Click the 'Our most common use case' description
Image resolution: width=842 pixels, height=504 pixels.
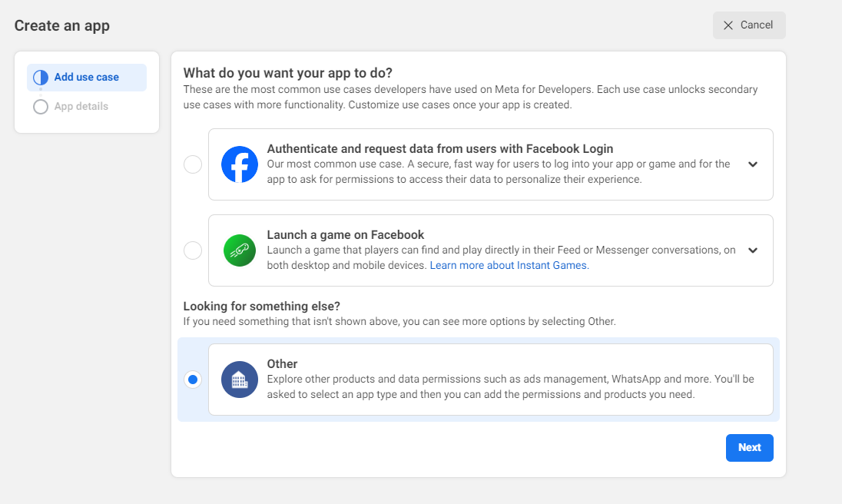pos(499,172)
